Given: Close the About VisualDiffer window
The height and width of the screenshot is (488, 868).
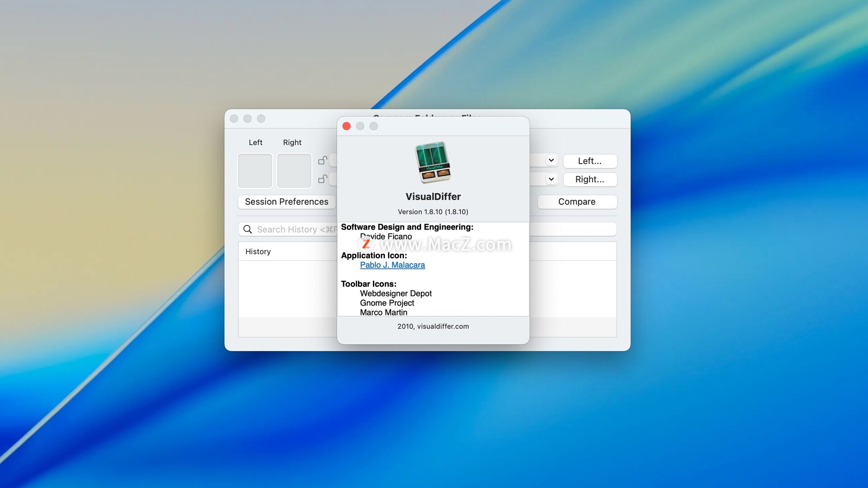Looking at the screenshot, I should [x=347, y=126].
